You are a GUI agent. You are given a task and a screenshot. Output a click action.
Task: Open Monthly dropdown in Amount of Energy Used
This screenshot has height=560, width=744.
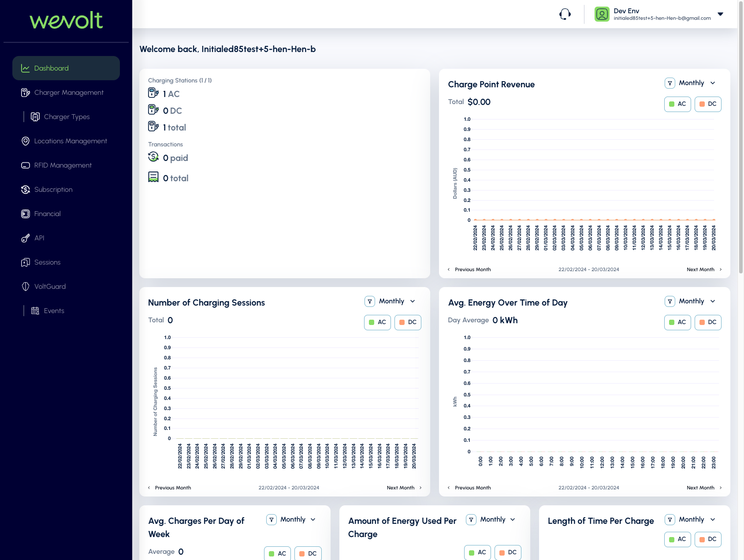coord(498,519)
